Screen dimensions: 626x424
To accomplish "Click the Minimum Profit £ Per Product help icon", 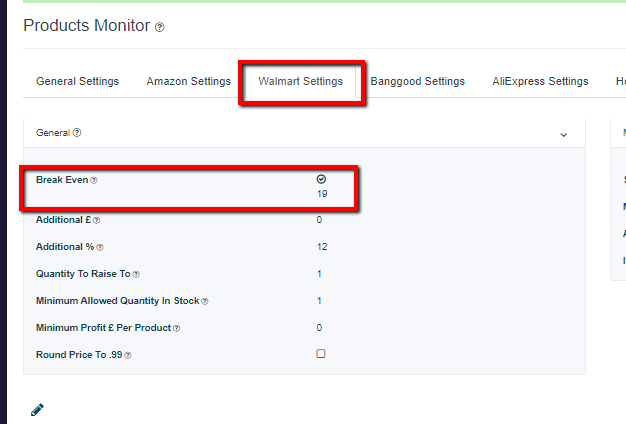I will coord(176,328).
